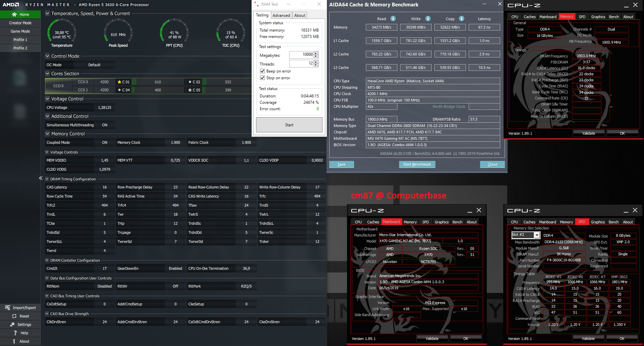Click the Home icon in Ryzen Master sidebar
This screenshot has width=644, height=346.
click(14, 14)
